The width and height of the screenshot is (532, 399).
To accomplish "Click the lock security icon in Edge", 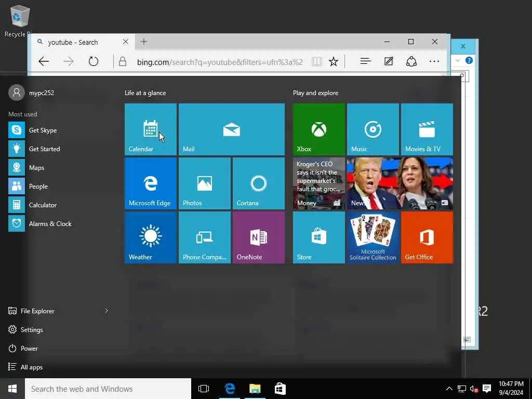I will pyautogui.click(x=123, y=61).
